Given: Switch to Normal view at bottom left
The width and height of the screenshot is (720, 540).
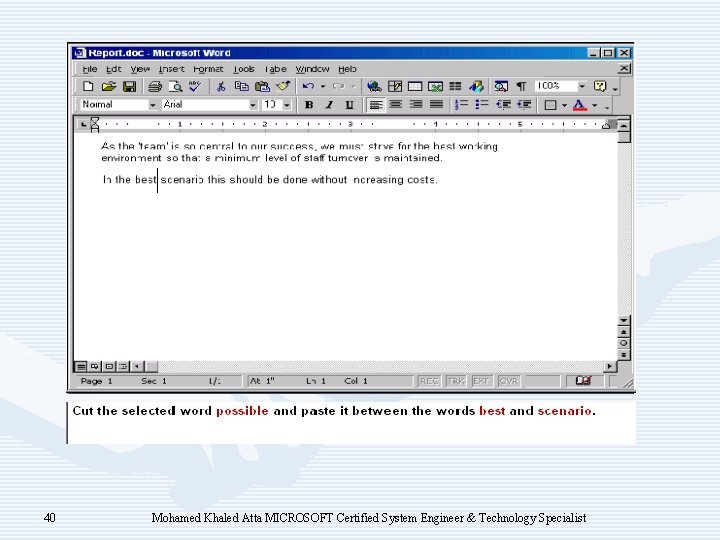Looking at the screenshot, I should coord(81,366).
